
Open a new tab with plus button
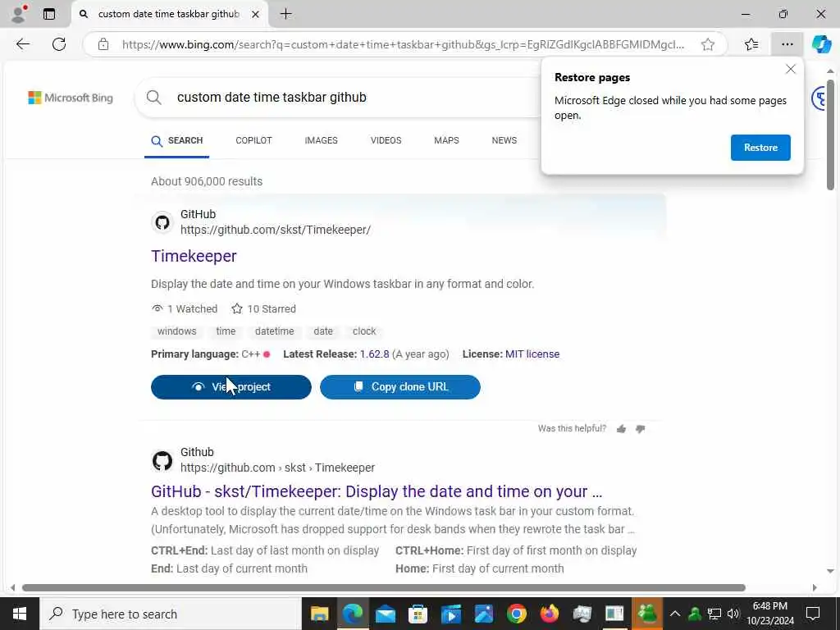[286, 14]
